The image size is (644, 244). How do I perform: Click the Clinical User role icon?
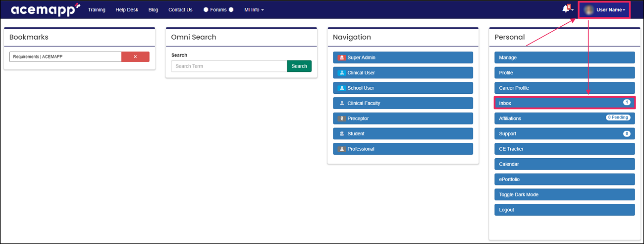pos(341,73)
